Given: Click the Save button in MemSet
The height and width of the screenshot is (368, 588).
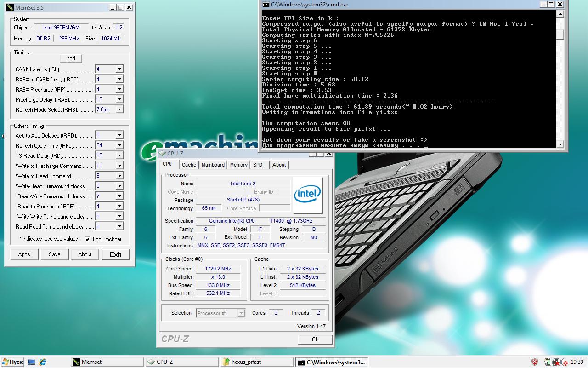Looking at the screenshot, I should pos(55,254).
